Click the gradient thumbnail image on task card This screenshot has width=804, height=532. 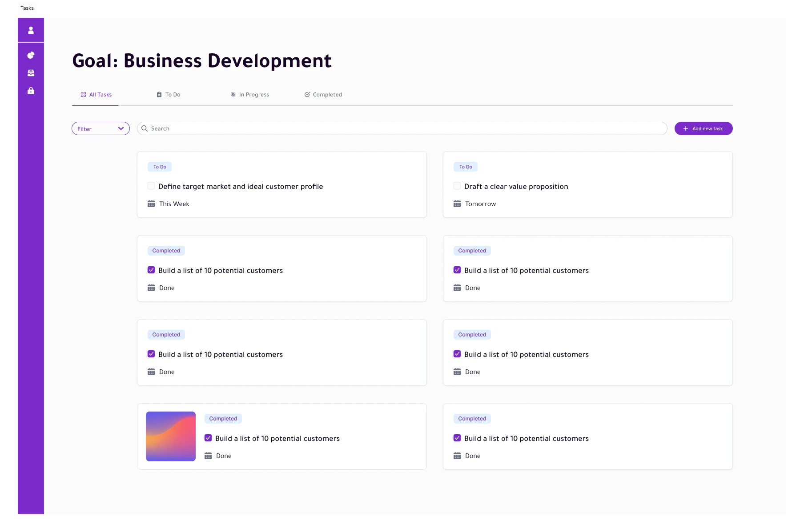pyautogui.click(x=171, y=436)
